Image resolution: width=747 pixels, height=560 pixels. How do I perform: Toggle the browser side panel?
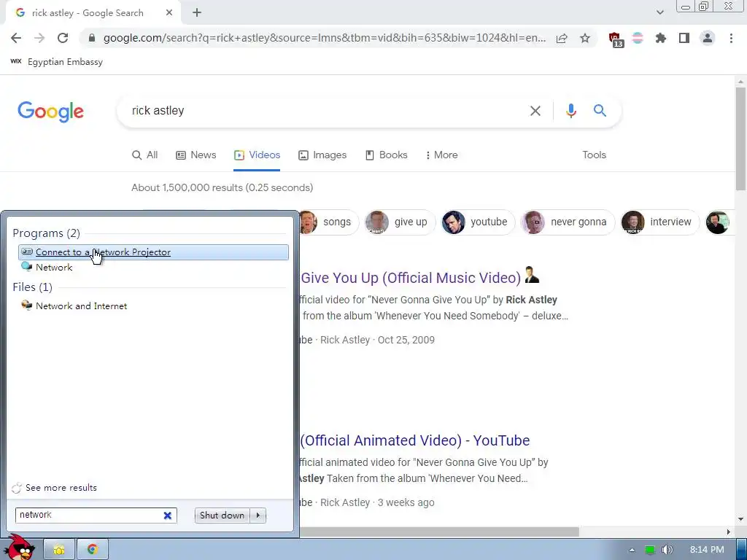click(684, 38)
